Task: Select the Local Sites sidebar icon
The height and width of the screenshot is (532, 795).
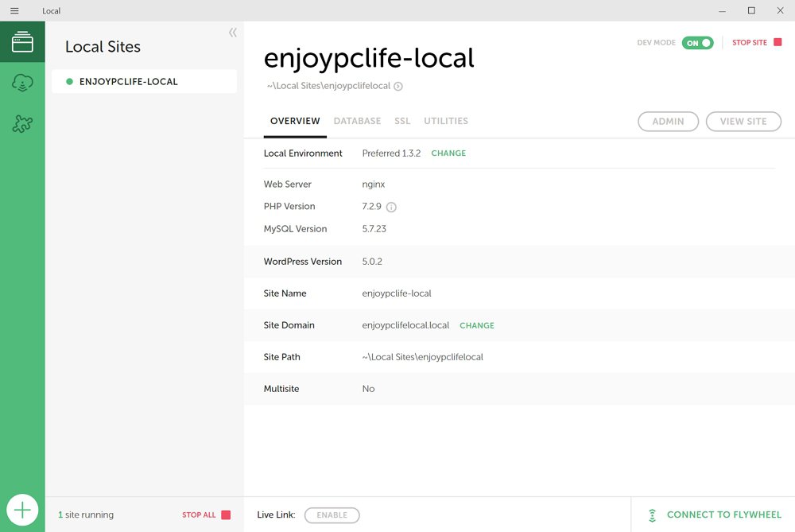Action: (22, 42)
